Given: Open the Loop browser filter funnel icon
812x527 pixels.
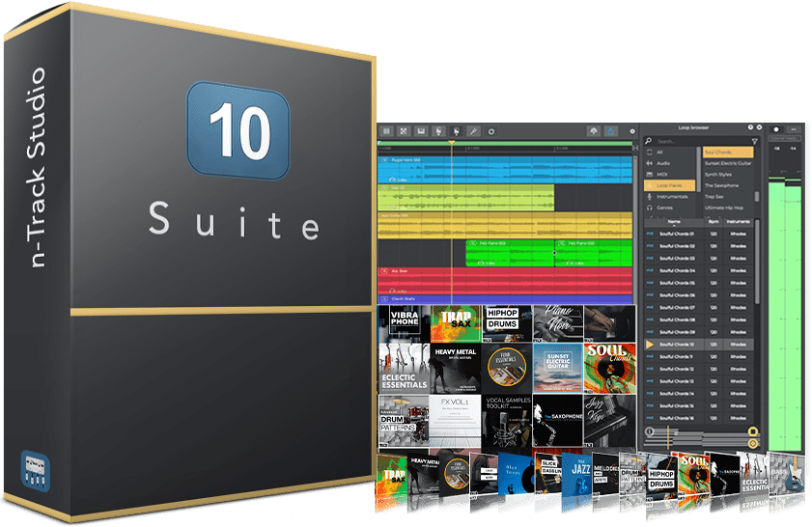Looking at the screenshot, I should [x=754, y=141].
